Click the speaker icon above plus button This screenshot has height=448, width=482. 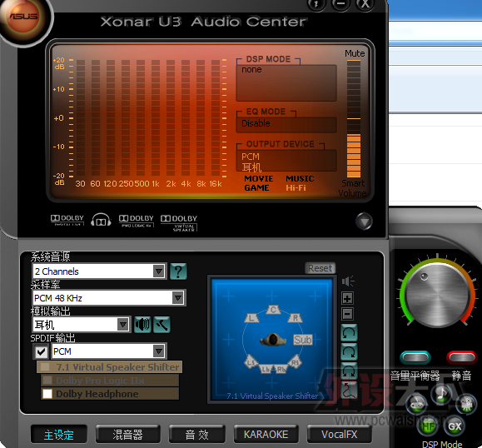348,281
